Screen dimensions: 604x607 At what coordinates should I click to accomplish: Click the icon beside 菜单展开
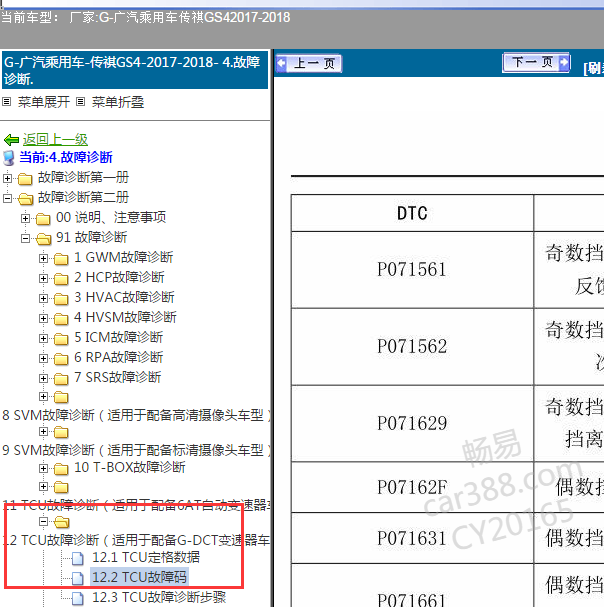click(x=6, y=102)
